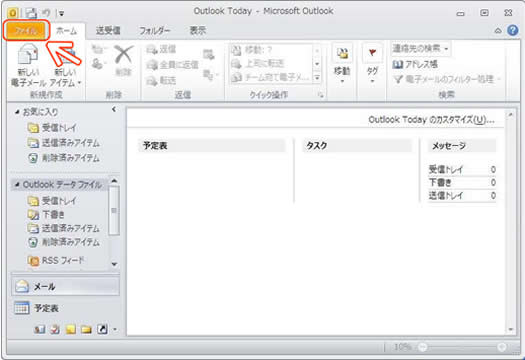This screenshot has width=525, height=360.
Task: Open the タグ flag dropdown button
Action: click(372, 64)
